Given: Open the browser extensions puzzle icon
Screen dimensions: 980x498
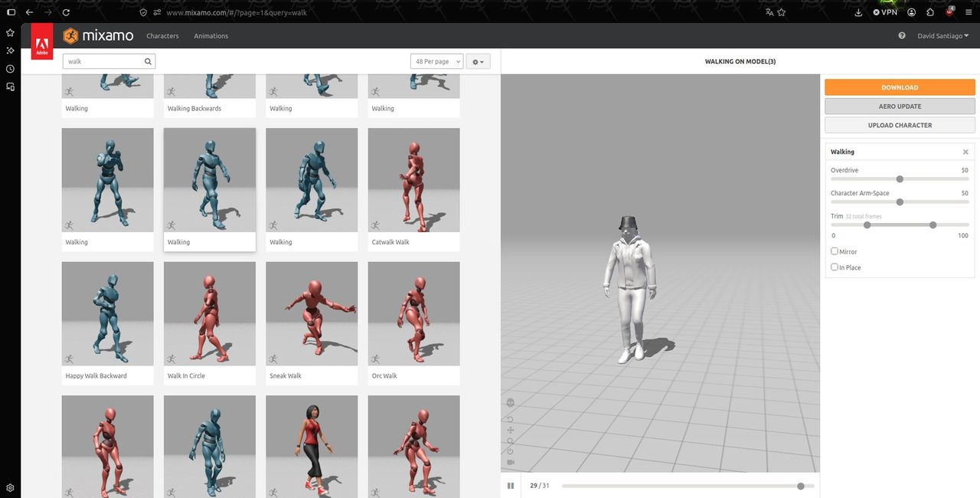Looking at the screenshot, I should tap(930, 12).
